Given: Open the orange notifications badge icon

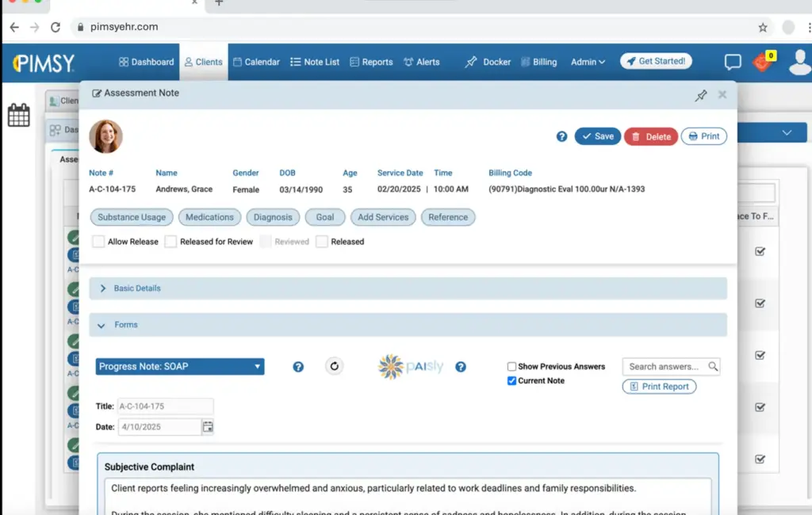Looking at the screenshot, I should point(764,62).
